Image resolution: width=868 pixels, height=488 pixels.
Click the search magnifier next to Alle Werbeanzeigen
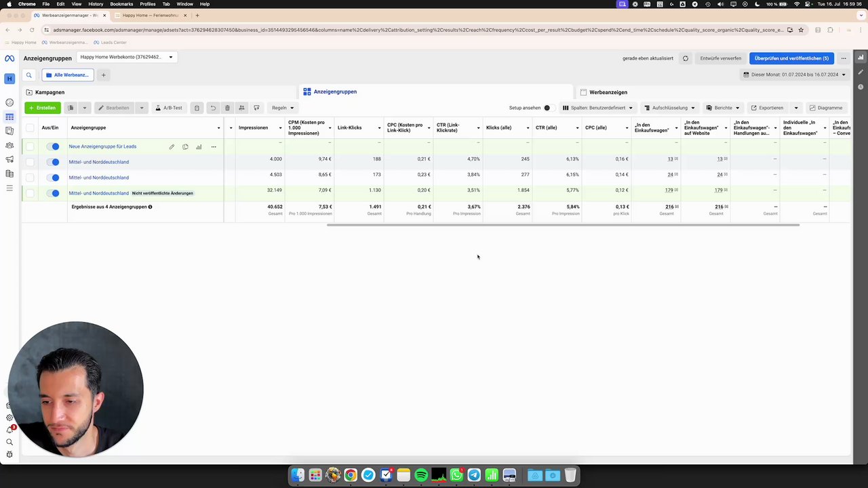coord(29,75)
